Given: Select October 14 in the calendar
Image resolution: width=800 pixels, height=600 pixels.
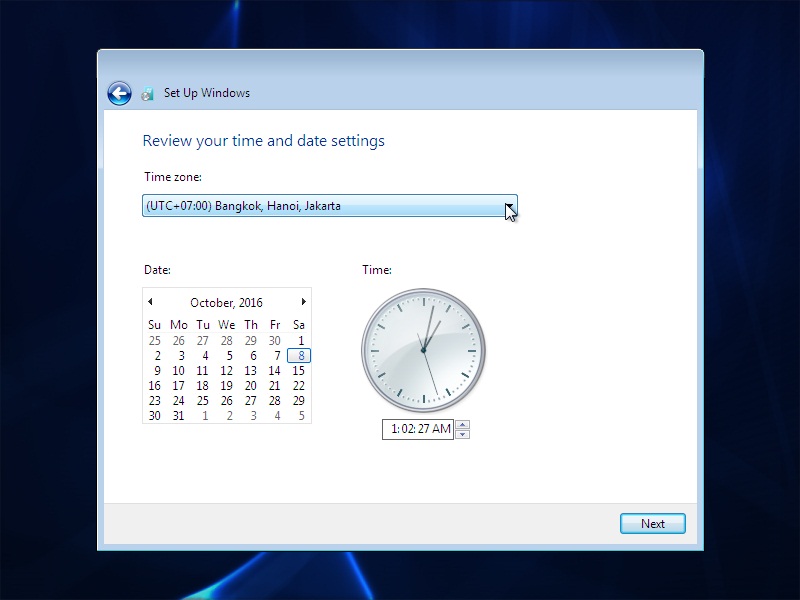Looking at the screenshot, I should (x=274, y=370).
